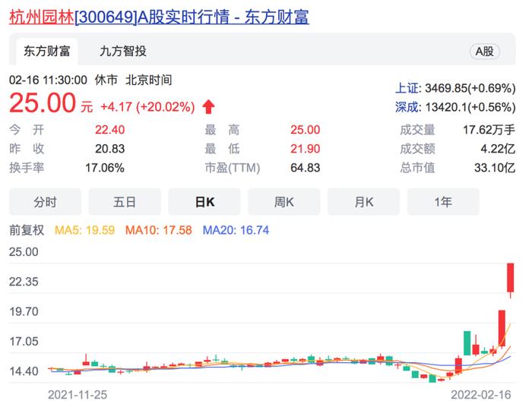
Task: Click the MA20: 16.74 legend
Action: pyautogui.click(x=236, y=230)
